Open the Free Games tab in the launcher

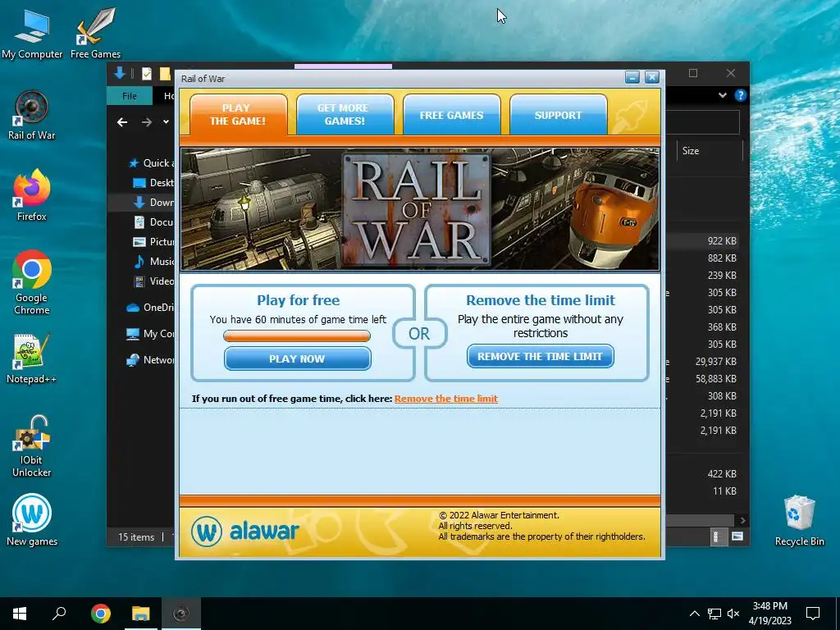452,115
